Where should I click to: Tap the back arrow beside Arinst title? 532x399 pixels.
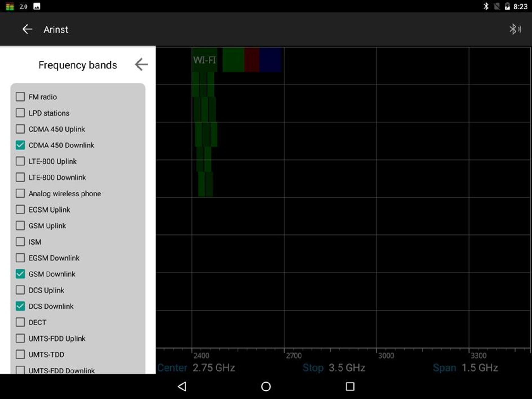[x=27, y=29]
